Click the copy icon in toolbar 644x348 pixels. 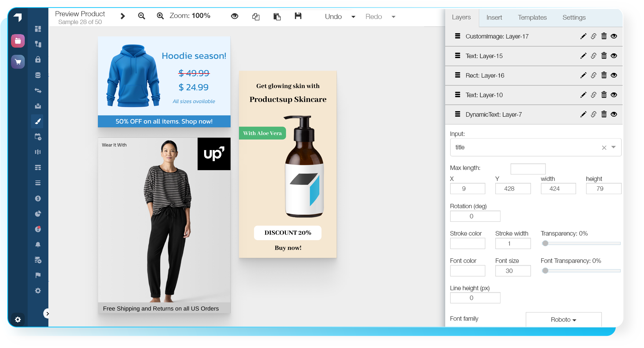[256, 17]
